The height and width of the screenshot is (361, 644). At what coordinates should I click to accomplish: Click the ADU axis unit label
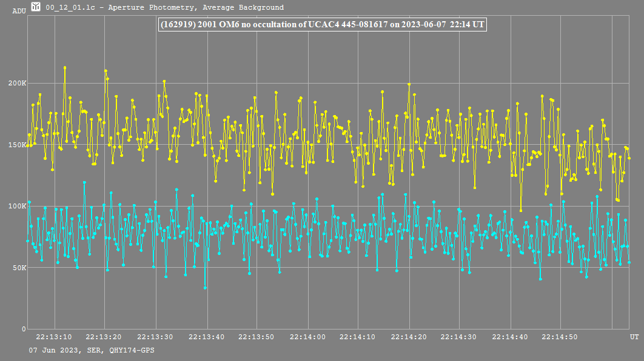coord(19,11)
